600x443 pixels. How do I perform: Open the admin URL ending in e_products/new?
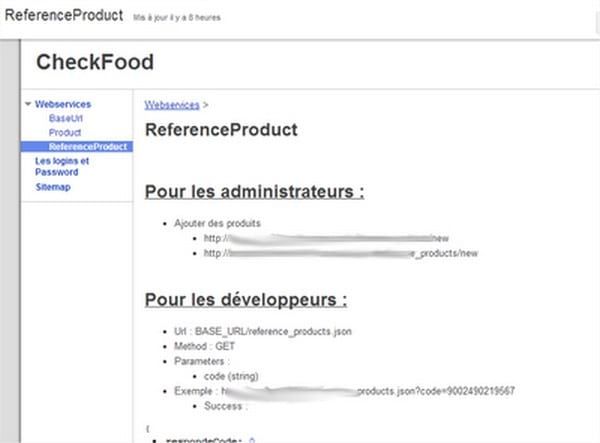pos(340,253)
